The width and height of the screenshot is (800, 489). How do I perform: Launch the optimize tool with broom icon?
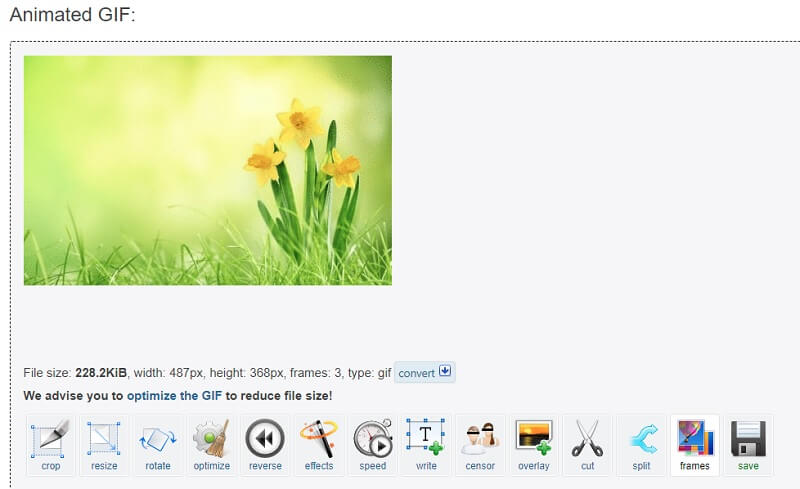coord(211,438)
